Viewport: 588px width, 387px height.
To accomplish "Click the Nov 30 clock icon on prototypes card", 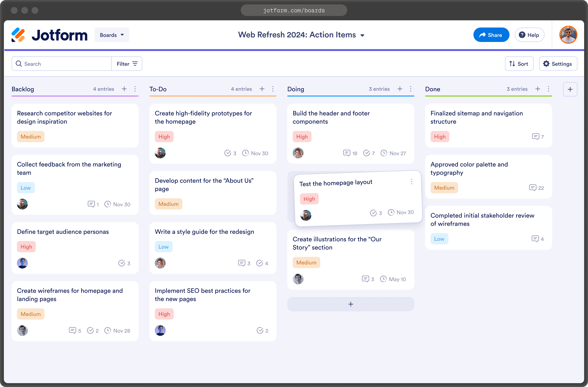I will 245,153.
